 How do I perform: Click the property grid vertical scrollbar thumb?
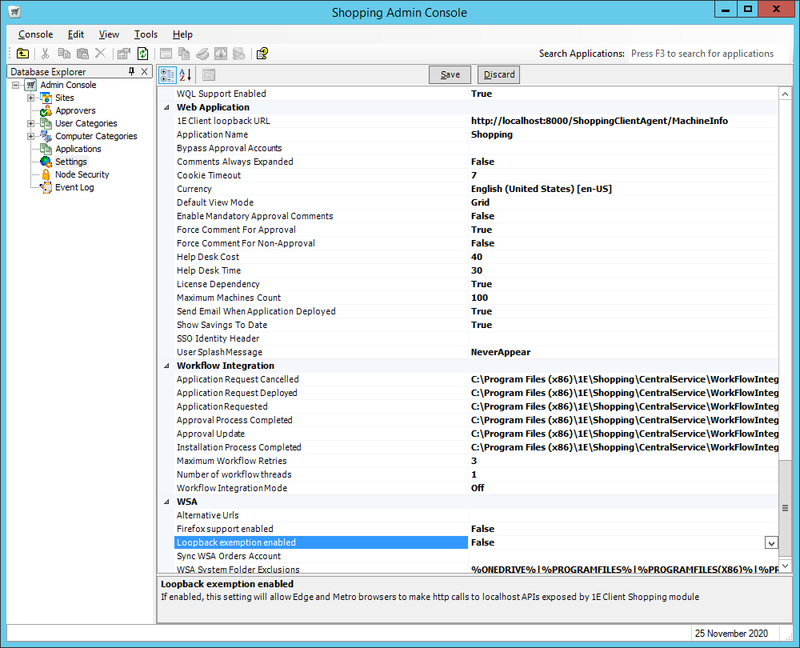pyautogui.click(x=785, y=508)
